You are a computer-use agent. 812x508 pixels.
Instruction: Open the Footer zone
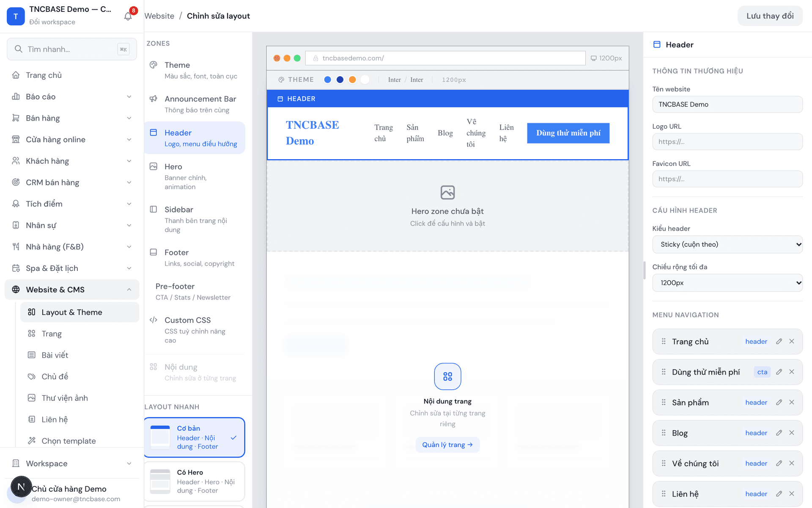coord(195,258)
